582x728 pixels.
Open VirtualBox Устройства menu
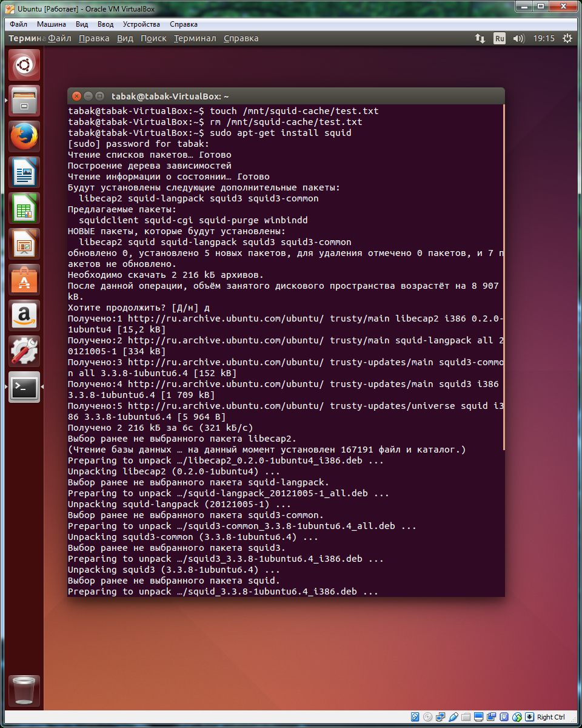pos(141,24)
